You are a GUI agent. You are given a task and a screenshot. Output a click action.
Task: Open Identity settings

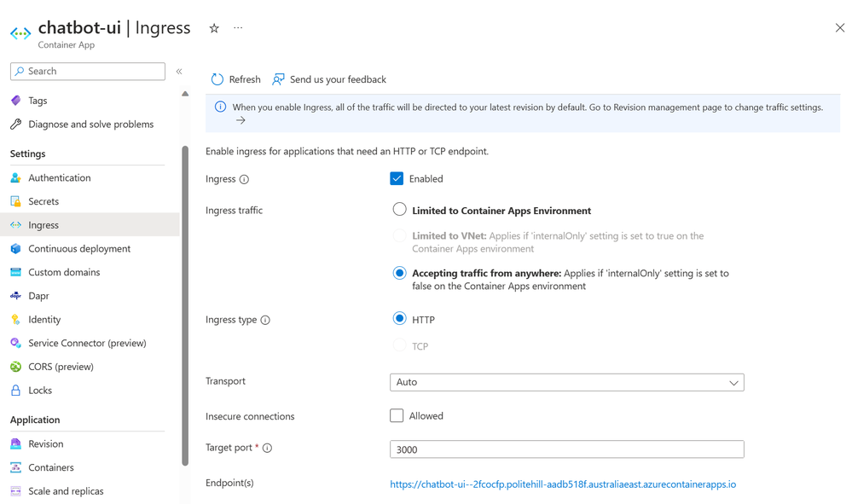(x=44, y=319)
